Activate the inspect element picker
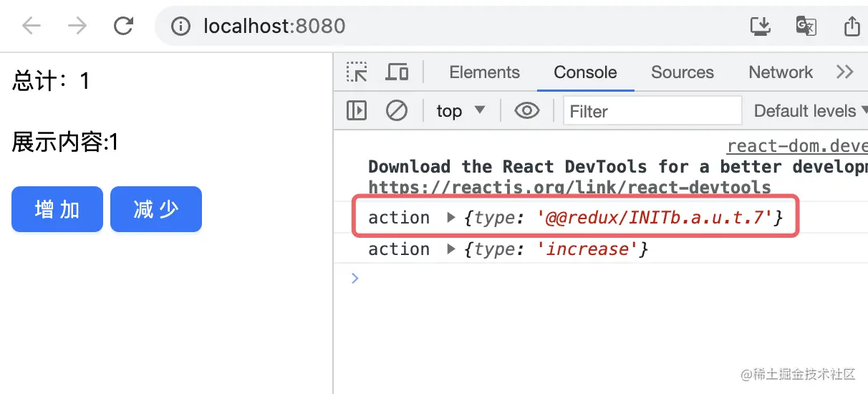 [x=357, y=72]
